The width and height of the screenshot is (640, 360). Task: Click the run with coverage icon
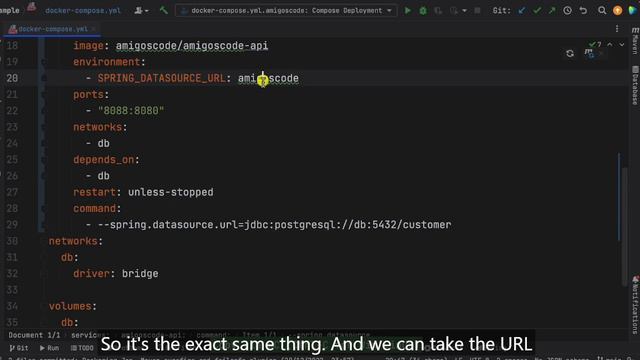tap(438, 11)
